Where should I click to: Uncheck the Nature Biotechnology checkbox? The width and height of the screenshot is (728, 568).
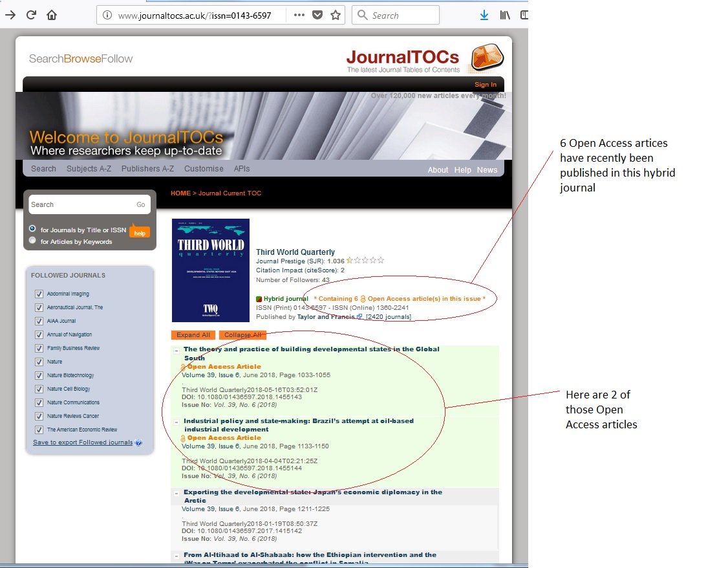[x=39, y=375]
